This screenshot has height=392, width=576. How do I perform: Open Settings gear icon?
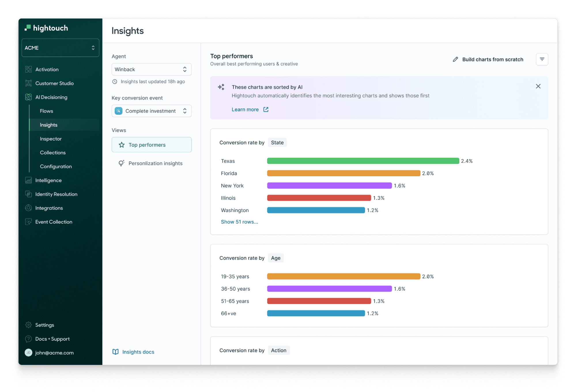[x=29, y=325]
